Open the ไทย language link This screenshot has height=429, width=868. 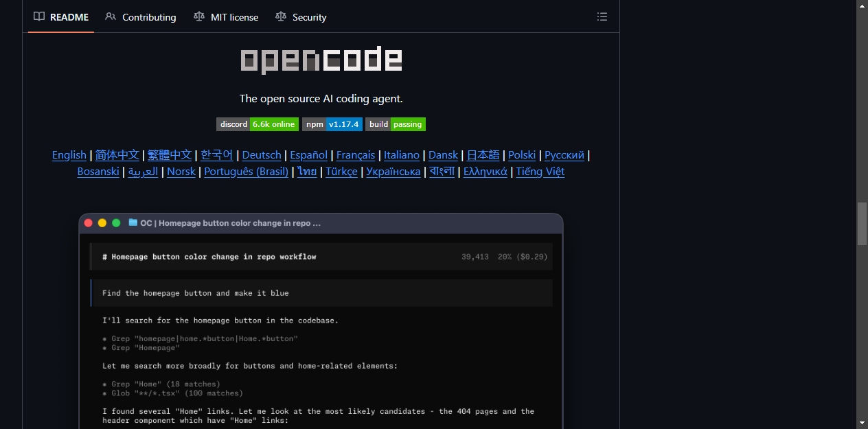(x=307, y=172)
